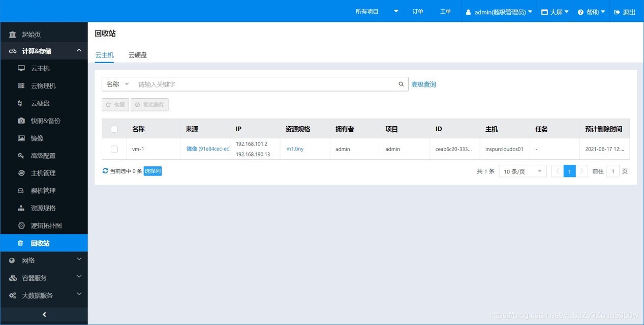Image resolution: width=644 pixels, height=325 pixels.
Task: Click the next page arrow
Action: coord(582,171)
